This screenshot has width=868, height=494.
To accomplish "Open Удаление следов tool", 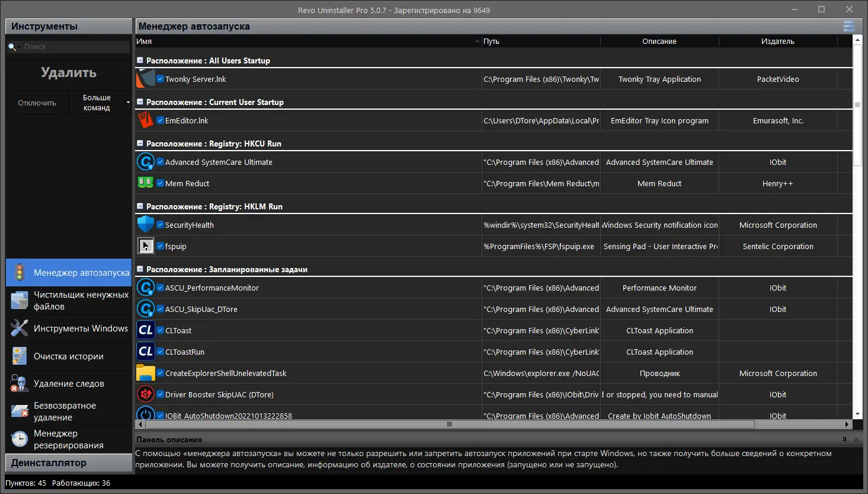I will click(x=69, y=384).
